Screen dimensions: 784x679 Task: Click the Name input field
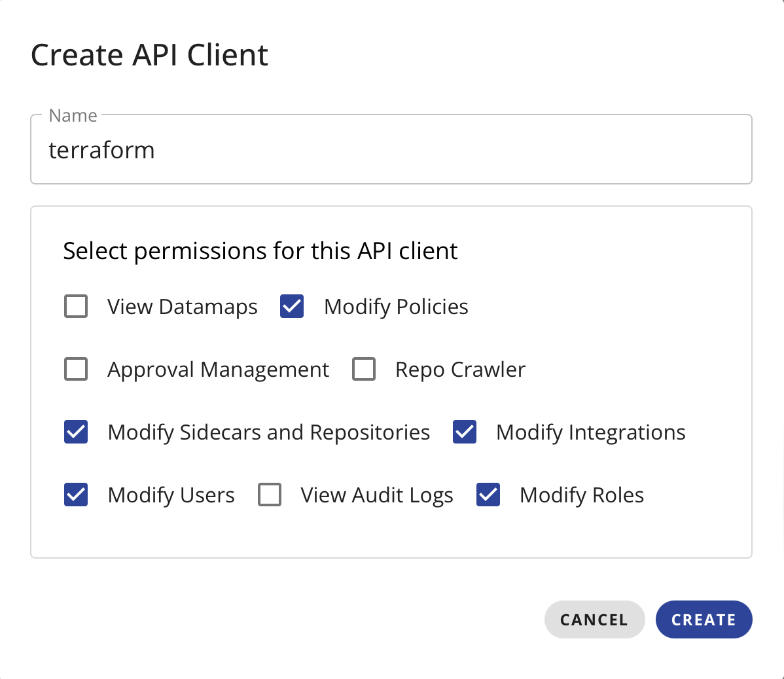click(391, 150)
